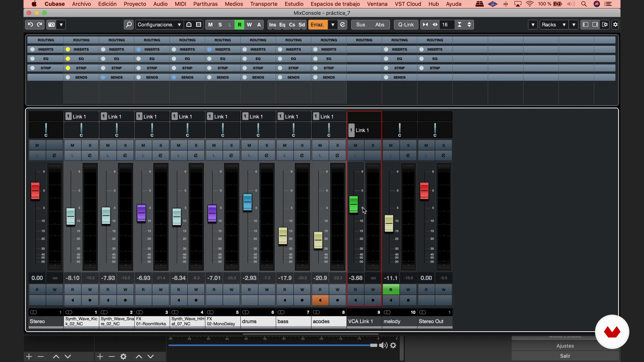Viewport: 644px width, 362px height.
Task: Open snapshot dropdown arrow beside camera
Action: click(x=61, y=24)
